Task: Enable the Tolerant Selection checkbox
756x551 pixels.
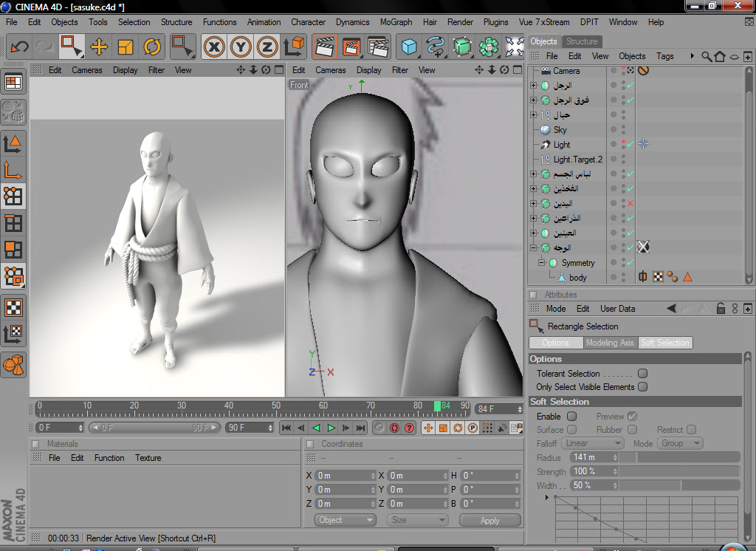Action: [643, 374]
